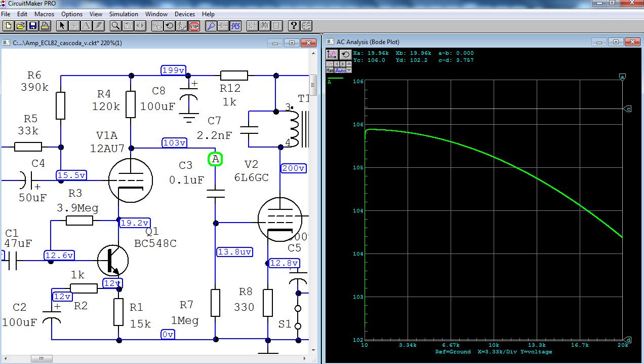Open the View menu

coord(96,14)
